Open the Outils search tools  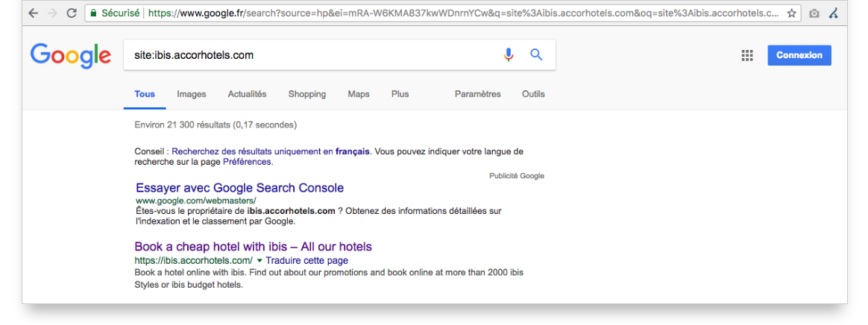pyautogui.click(x=533, y=94)
